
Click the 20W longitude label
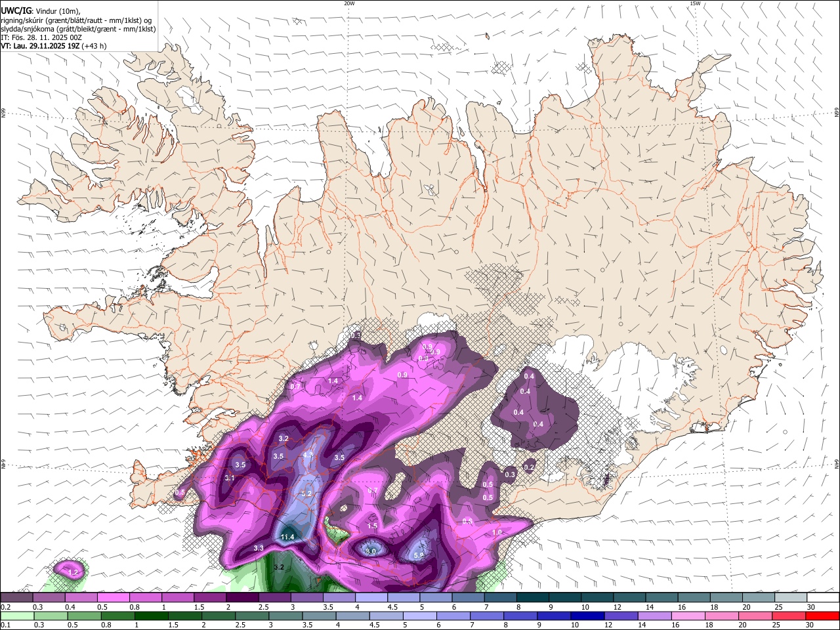(349, 3)
